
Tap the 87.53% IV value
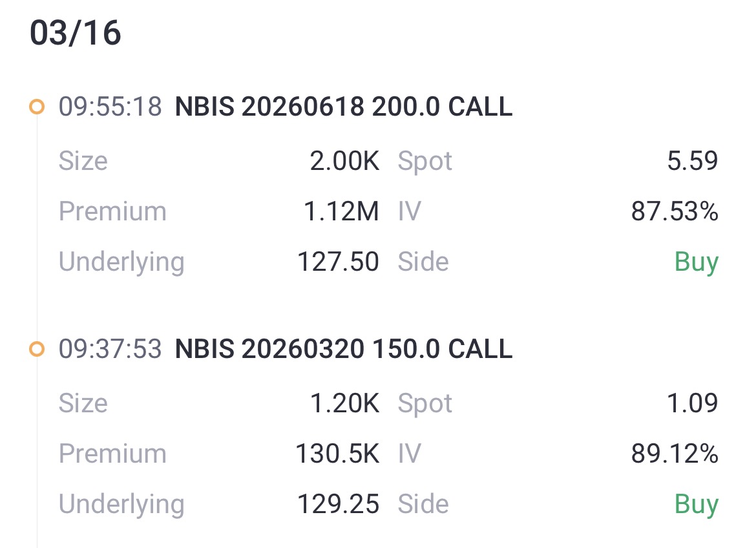pyautogui.click(x=674, y=211)
